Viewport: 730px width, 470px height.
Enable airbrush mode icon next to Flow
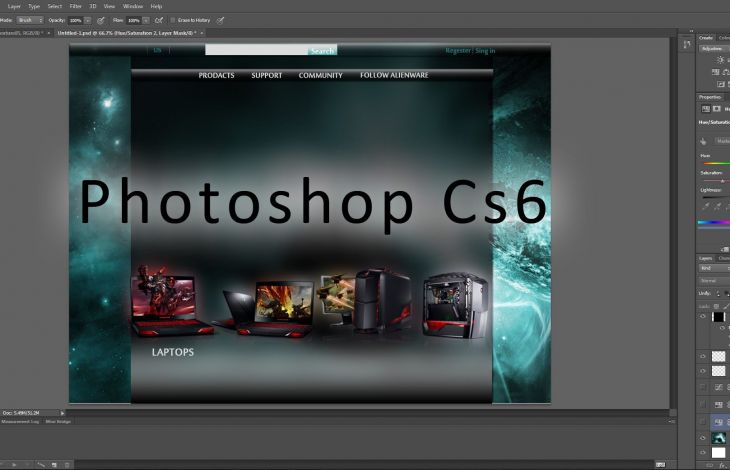(x=159, y=20)
